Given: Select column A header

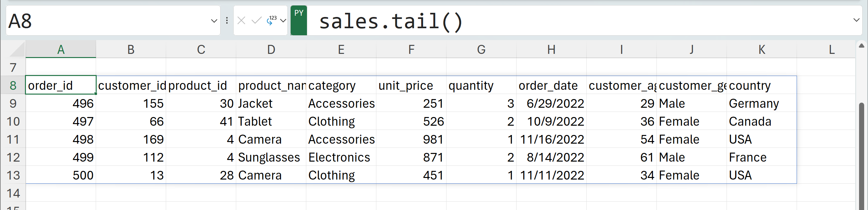Looking at the screenshot, I should (x=61, y=50).
